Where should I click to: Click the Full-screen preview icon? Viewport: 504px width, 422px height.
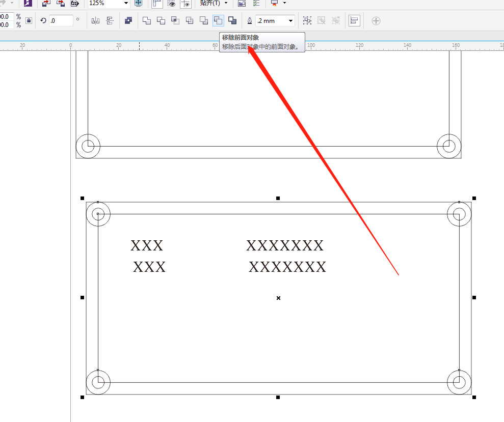(138, 3)
